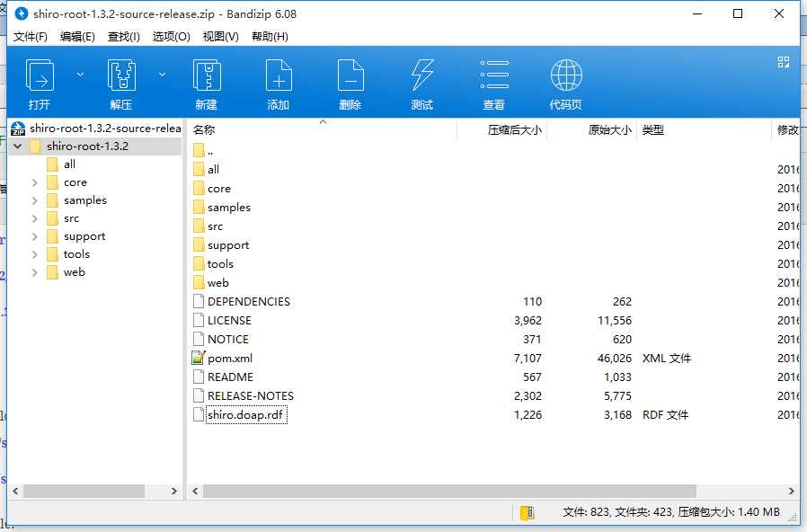Click the left arrow of the tree scrollbar
This screenshot has width=807, height=532.
pos(15,492)
